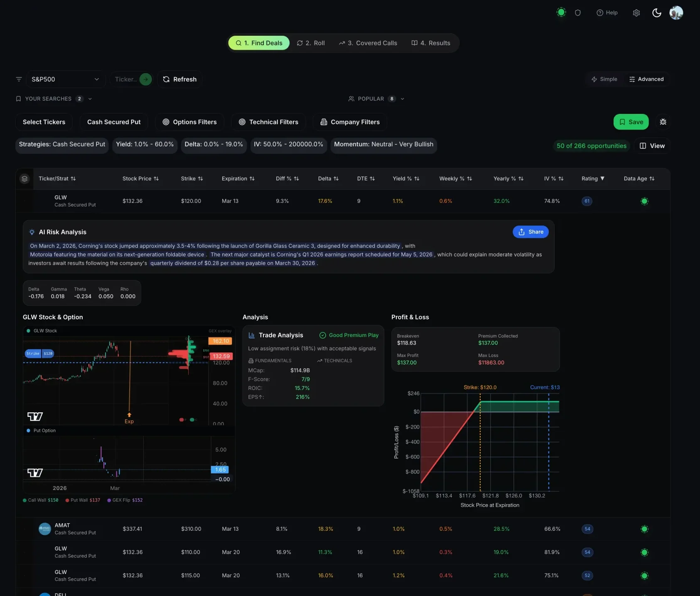Viewport: 700px width, 596px height.
Task: Sort table by DTE column
Action: (366, 179)
